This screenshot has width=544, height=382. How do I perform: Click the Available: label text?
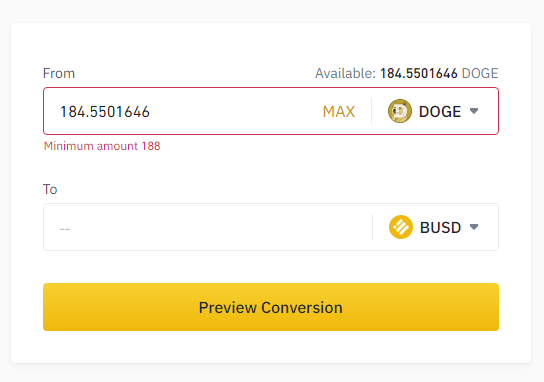click(x=345, y=74)
